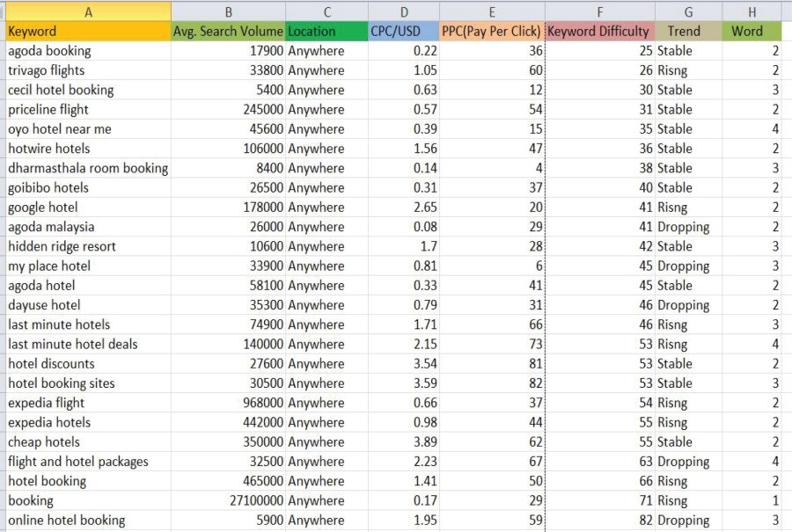Click Dropping trend for agoda malaysia
Screen dimensions: 792x532
pos(688,227)
